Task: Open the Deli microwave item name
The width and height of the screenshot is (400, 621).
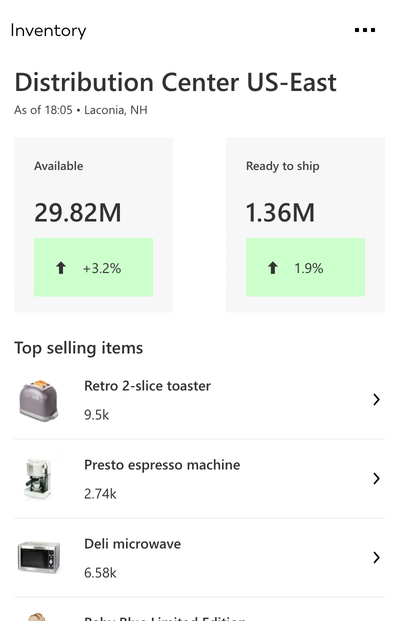Action: pos(132,544)
